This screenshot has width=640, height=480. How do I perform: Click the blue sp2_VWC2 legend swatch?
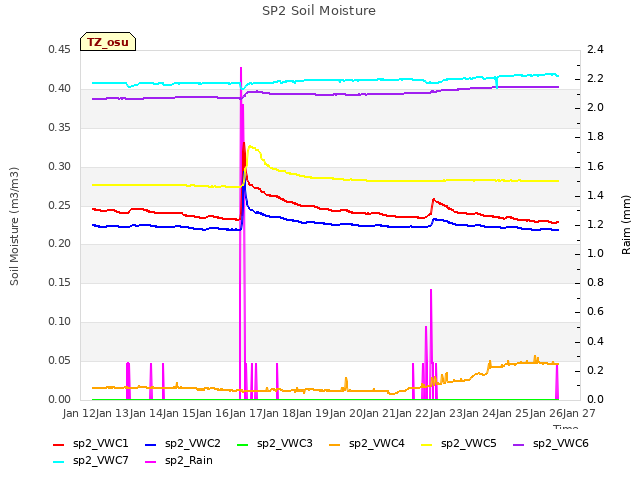coord(151,445)
